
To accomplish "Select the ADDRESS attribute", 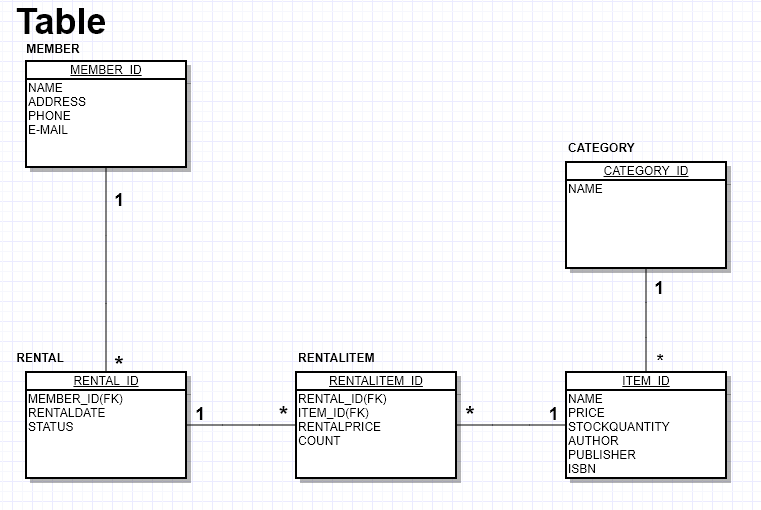I will point(57,102).
